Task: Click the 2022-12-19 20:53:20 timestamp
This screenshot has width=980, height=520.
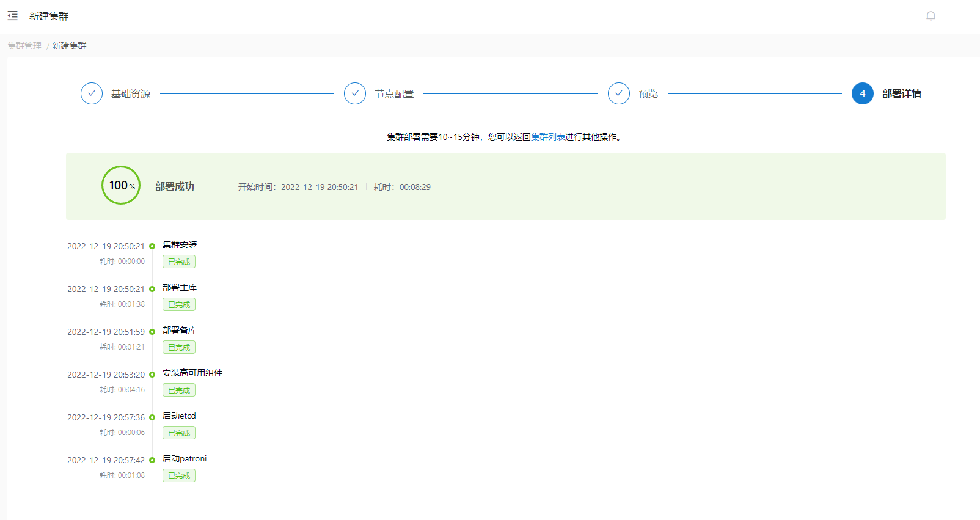Action: [106, 375]
